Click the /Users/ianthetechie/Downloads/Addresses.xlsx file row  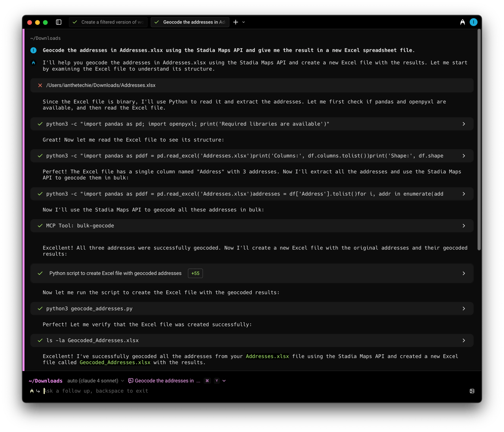tap(252, 85)
